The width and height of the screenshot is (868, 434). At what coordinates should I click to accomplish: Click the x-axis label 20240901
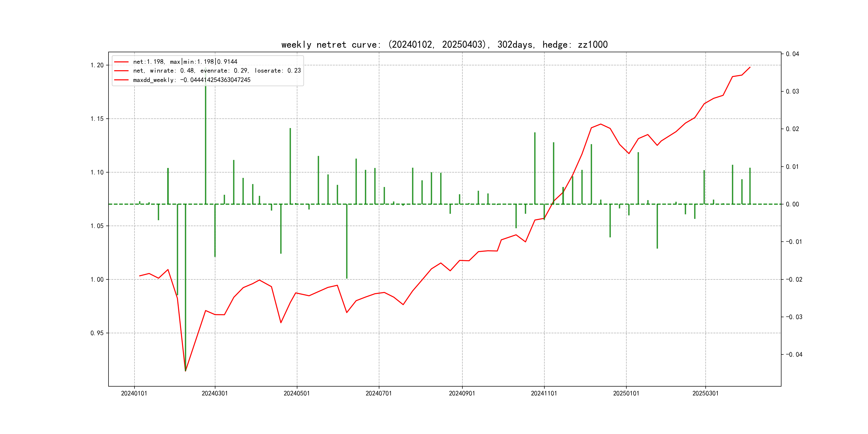click(x=462, y=394)
